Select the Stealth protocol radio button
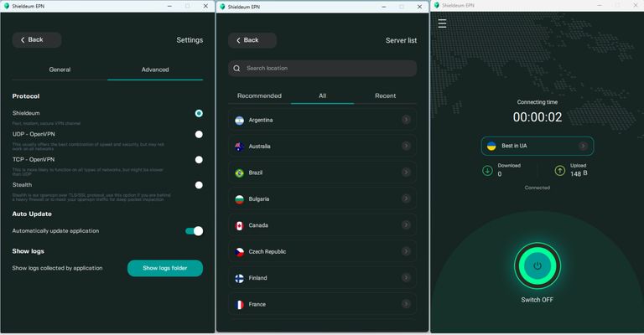This screenshot has width=644, height=335. tap(199, 185)
